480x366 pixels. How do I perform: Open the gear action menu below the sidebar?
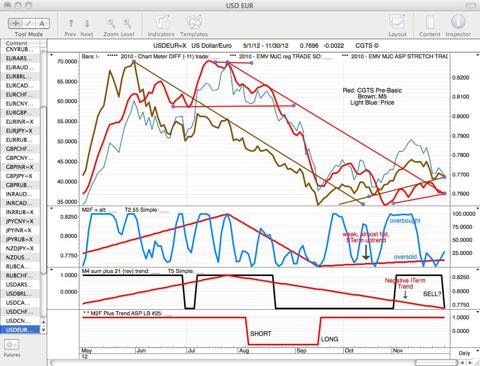(x=12, y=344)
